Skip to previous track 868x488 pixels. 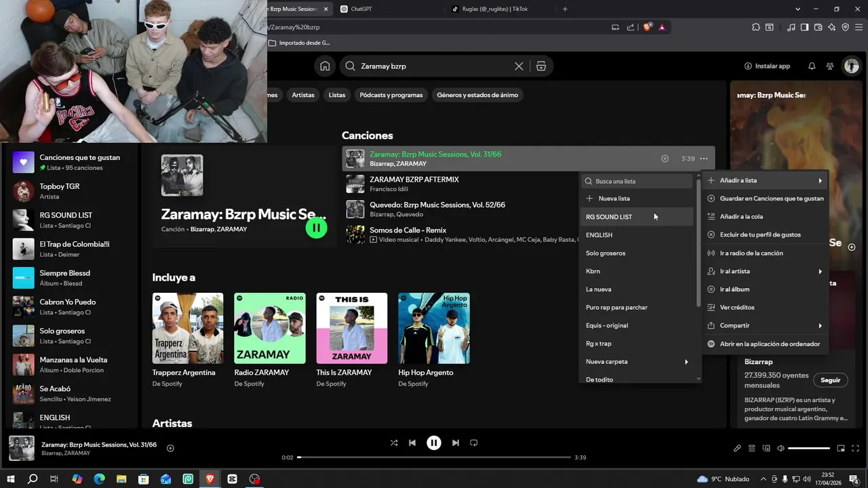tap(412, 443)
